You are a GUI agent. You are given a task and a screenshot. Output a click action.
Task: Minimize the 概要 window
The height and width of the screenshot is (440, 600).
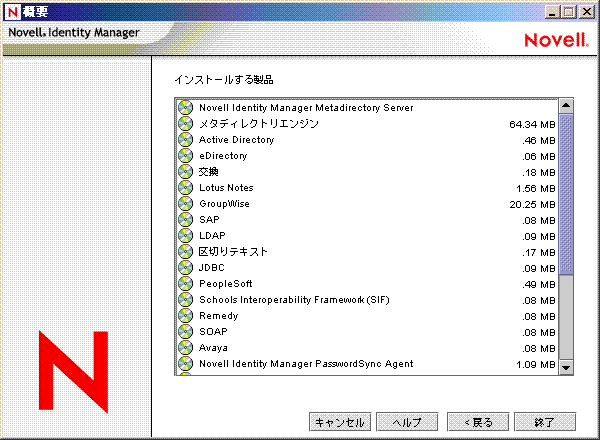(552, 12)
